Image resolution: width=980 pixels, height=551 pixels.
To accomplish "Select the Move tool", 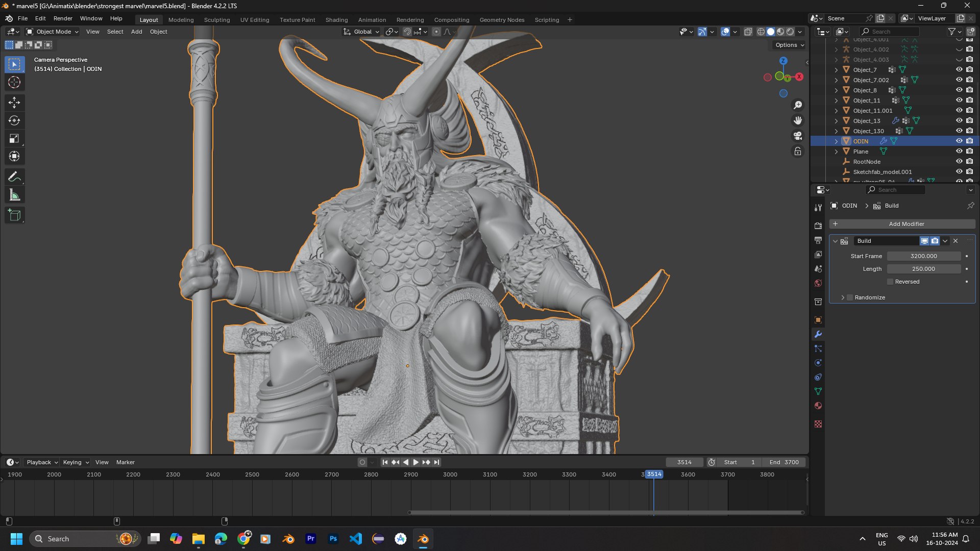I will pyautogui.click(x=14, y=103).
